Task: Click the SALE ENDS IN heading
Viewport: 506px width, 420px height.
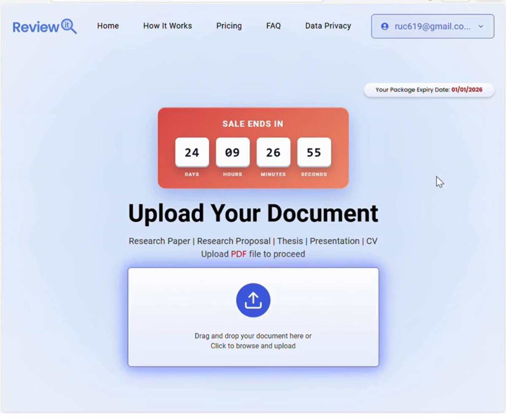Action: [x=253, y=124]
